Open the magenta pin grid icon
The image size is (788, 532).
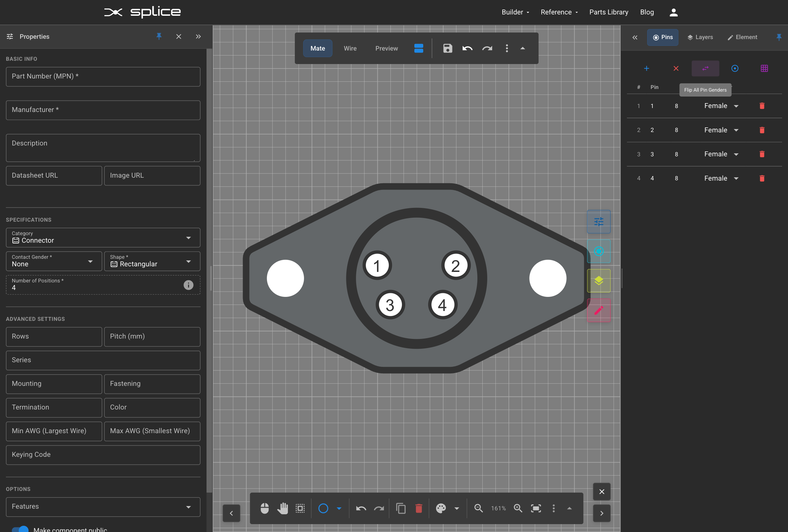(x=764, y=69)
